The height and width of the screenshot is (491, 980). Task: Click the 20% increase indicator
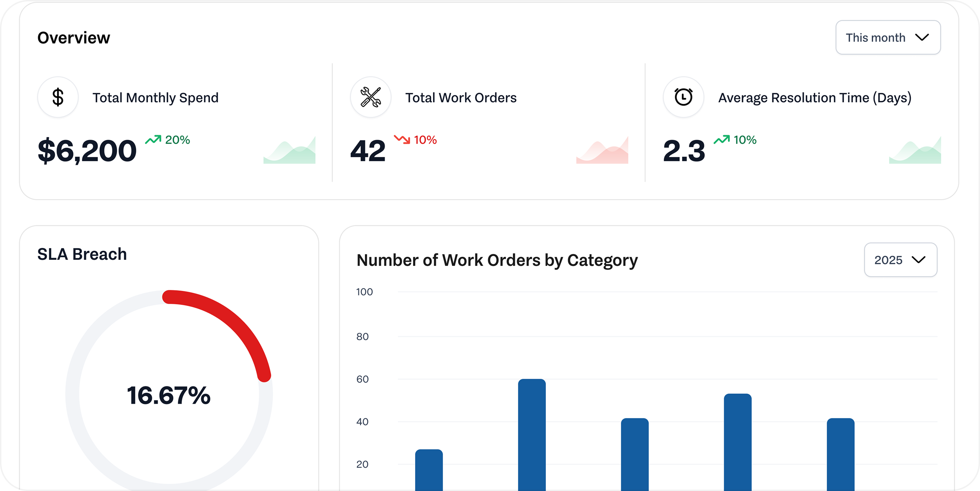pyautogui.click(x=177, y=140)
